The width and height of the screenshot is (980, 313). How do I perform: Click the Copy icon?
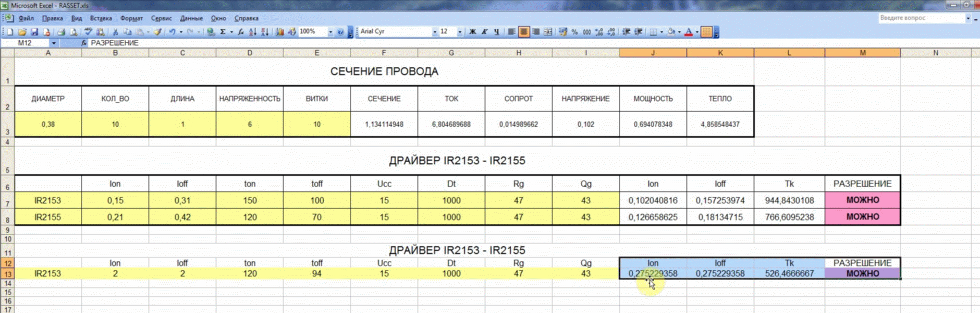tap(128, 32)
